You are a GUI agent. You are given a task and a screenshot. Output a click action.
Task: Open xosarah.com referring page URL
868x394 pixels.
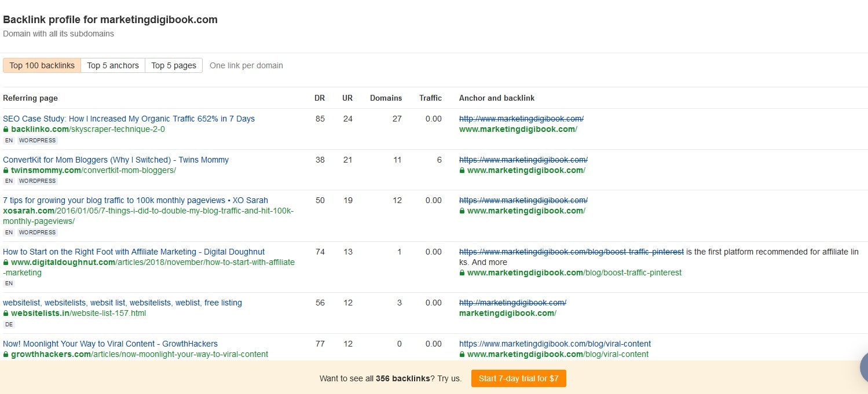click(x=148, y=216)
